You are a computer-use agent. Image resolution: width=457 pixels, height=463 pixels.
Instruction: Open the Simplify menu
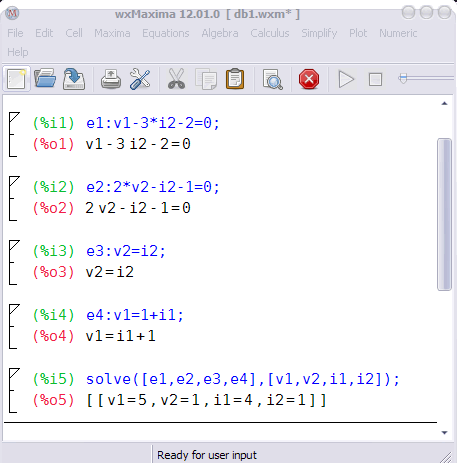pos(319,33)
